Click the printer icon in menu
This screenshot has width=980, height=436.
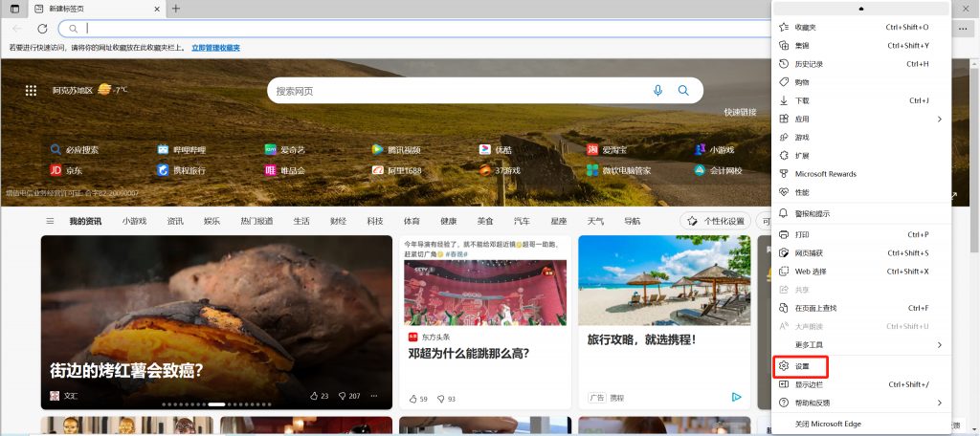[x=784, y=235]
